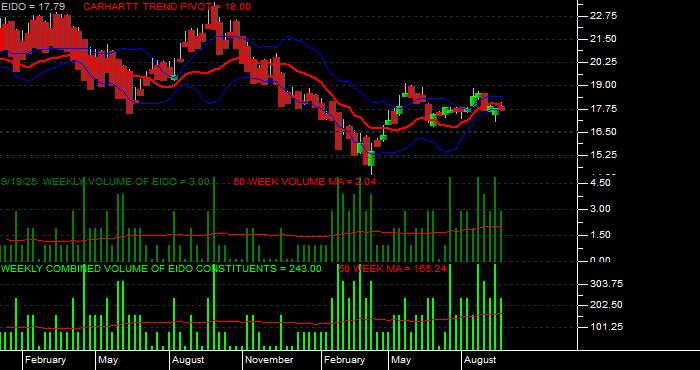This screenshot has height=370, width=700.
Task: Select the 101.25 combined volume axis value
Action: [x=607, y=327]
